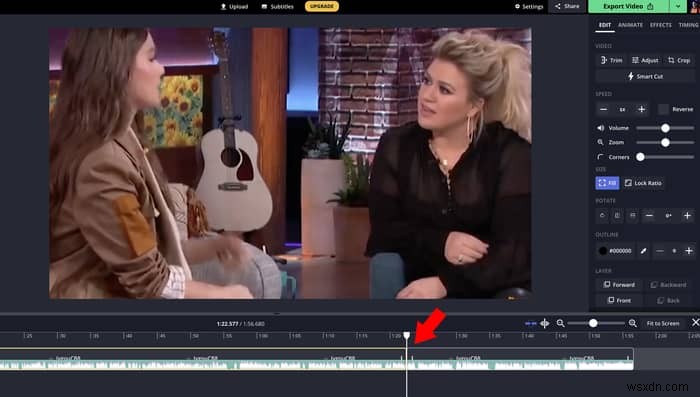Screen dimensions: 700x397
Task: Increase rotation angle with plus button
Action: coord(688,216)
